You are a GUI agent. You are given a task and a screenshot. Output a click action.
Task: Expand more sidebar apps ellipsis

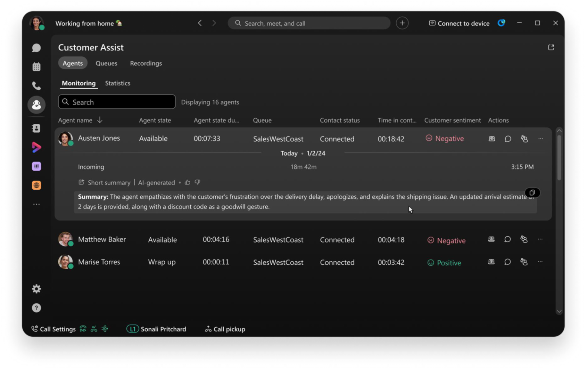[36, 204]
